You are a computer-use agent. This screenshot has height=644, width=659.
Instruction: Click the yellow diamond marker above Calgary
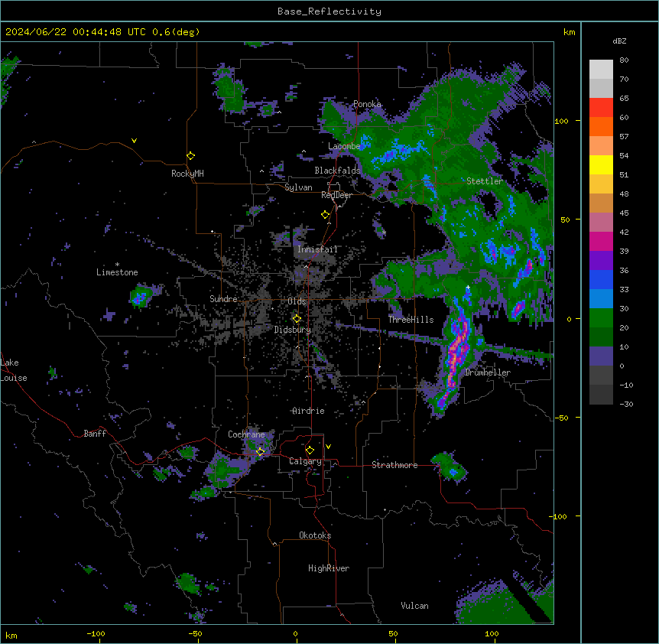coord(310,450)
